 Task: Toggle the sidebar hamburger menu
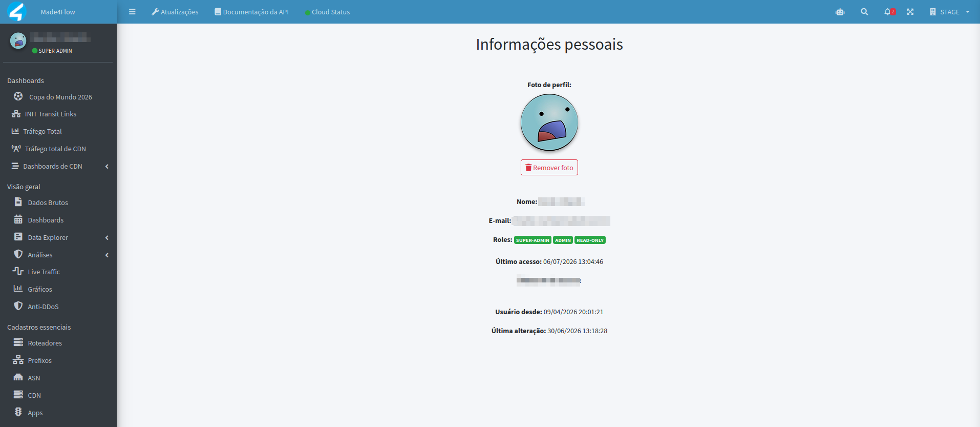click(132, 12)
